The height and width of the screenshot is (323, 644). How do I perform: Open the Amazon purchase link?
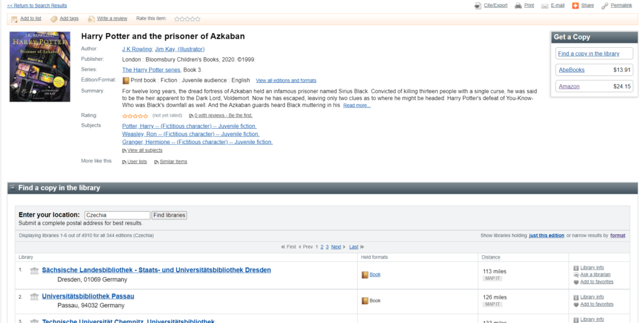569,87
